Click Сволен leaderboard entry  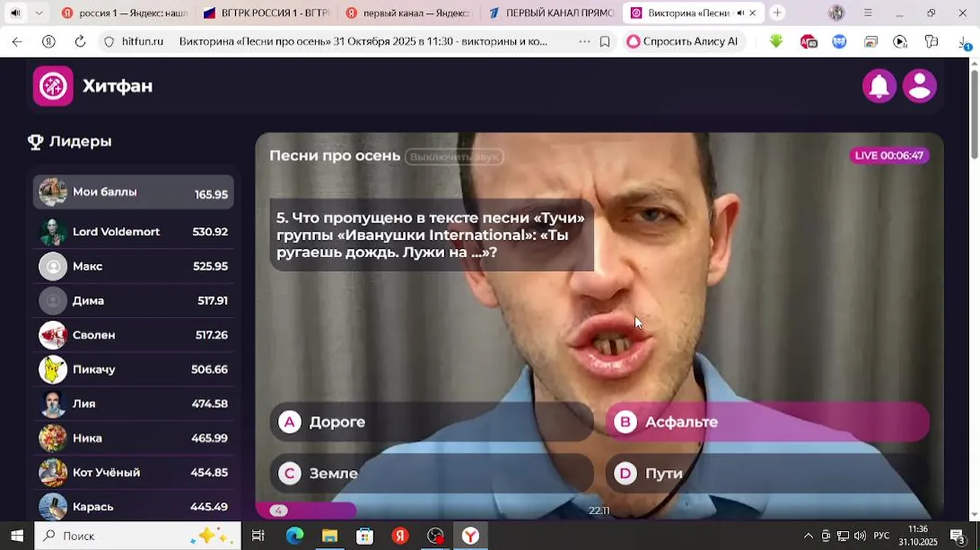134,335
